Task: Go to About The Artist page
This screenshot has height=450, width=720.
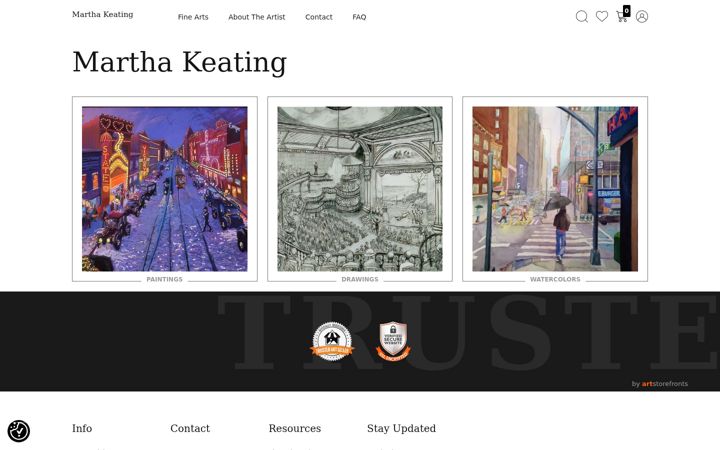Action: [257, 17]
